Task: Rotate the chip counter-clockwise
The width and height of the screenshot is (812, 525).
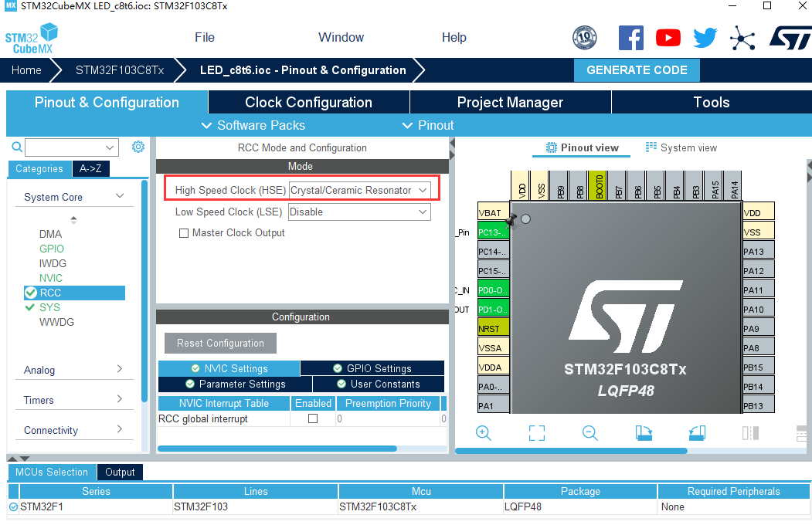Action: pos(697,433)
